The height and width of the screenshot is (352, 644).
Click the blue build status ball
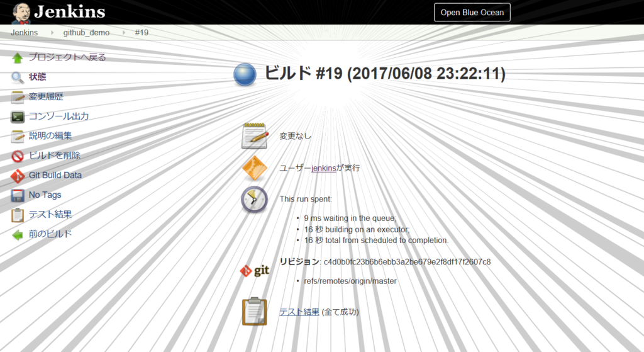click(x=245, y=75)
